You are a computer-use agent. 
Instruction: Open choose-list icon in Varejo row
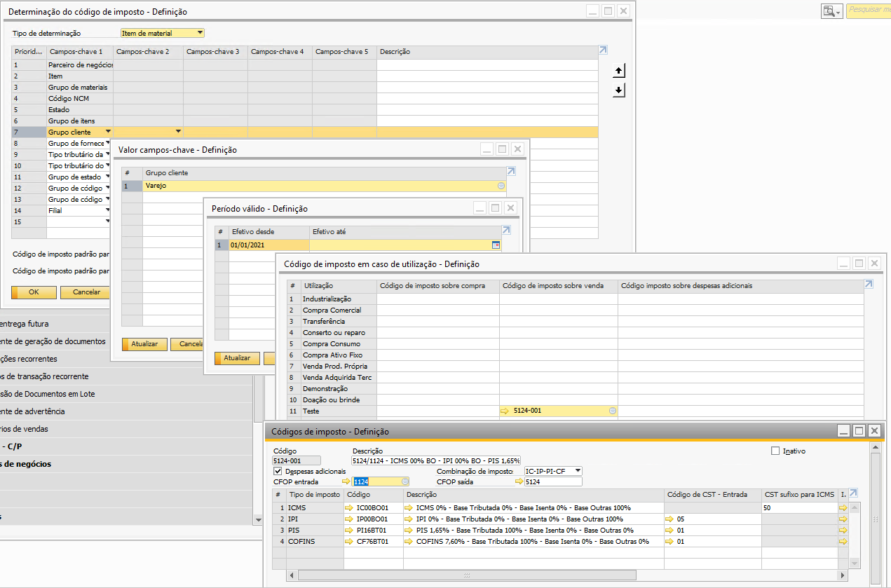tap(501, 186)
